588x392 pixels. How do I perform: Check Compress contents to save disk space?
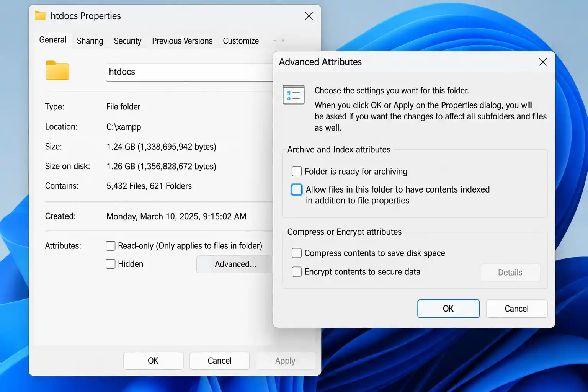(297, 253)
